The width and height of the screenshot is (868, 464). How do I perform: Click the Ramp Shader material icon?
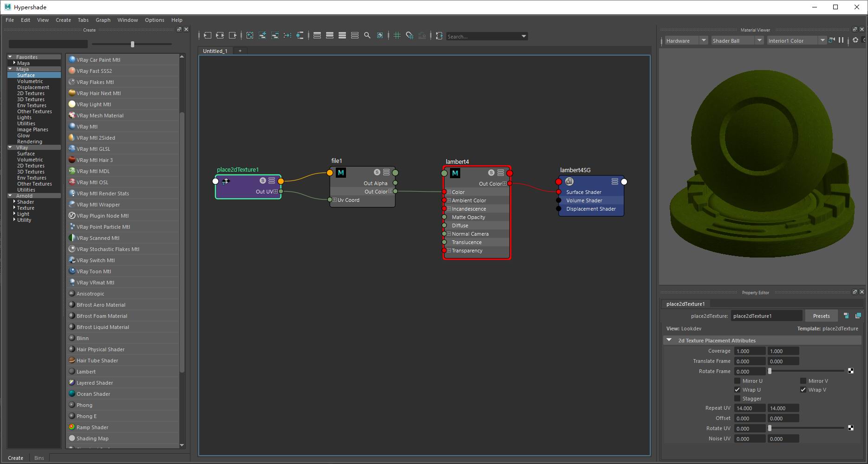point(72,427)
